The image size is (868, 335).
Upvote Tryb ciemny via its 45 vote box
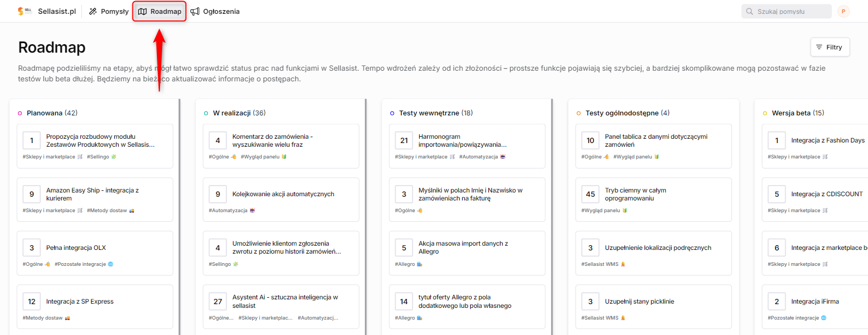pyautogui.click(x=590, y=194)
